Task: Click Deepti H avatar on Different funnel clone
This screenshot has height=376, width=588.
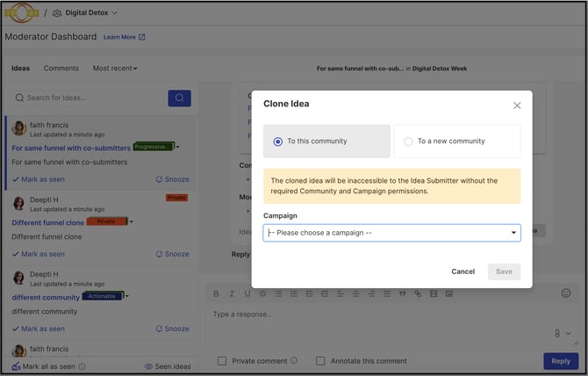Action: (18, 203)
